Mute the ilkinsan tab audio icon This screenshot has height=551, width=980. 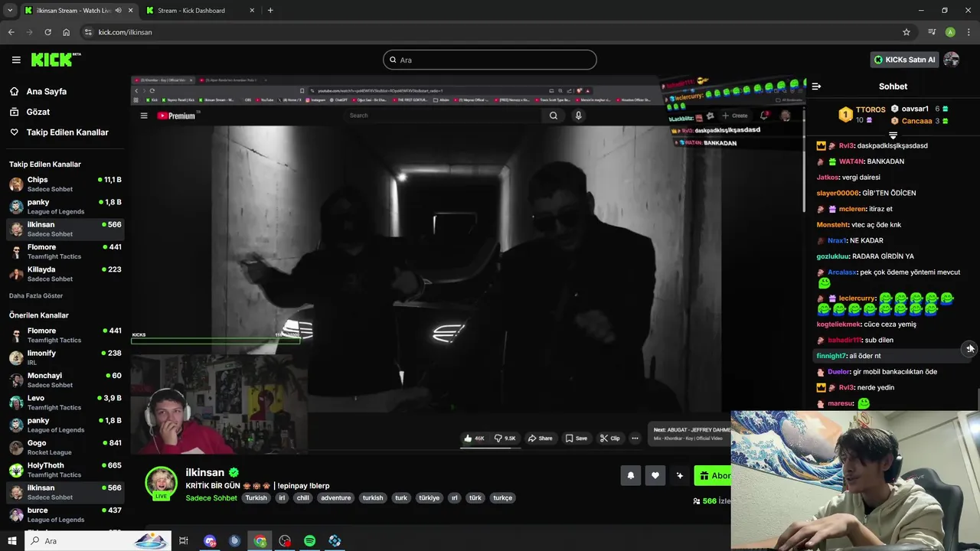tap(118, 11)
